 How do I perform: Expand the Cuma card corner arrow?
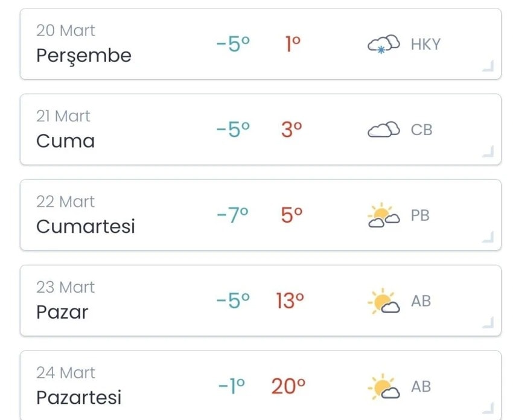pos(488,151)
